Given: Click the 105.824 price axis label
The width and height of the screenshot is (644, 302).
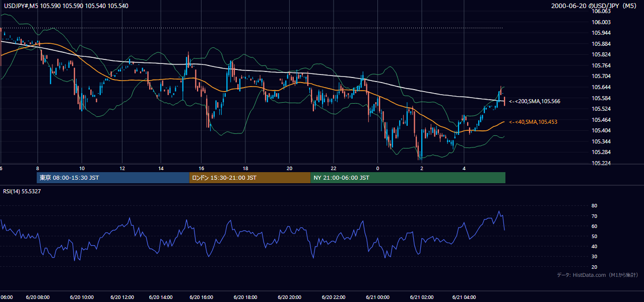Looking at the screenshot, I should (601, 54).
